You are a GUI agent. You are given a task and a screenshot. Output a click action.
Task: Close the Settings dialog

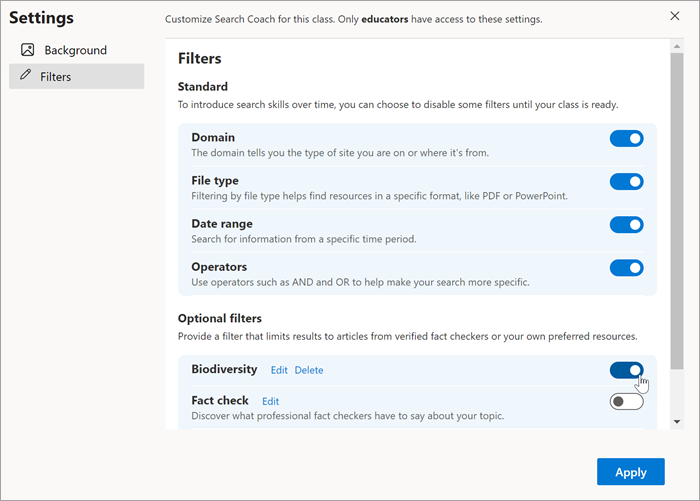coord(675,16)
